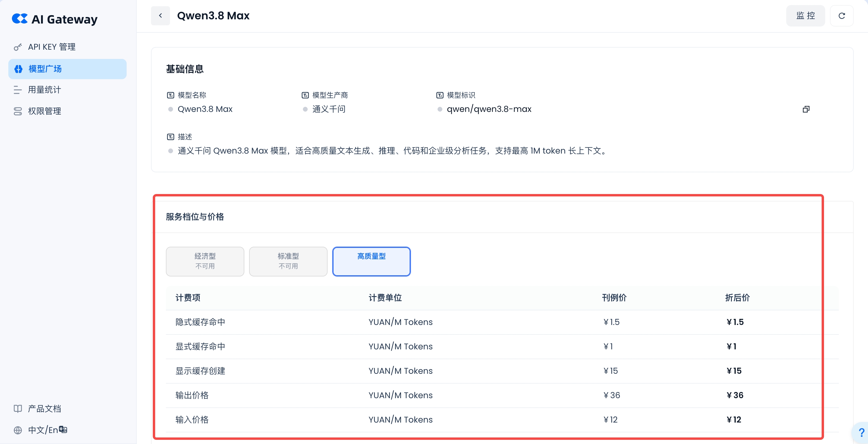The width and height of the screenshot is (868, 444).
Task: Click the 监控 button
Action: point(805,15)
